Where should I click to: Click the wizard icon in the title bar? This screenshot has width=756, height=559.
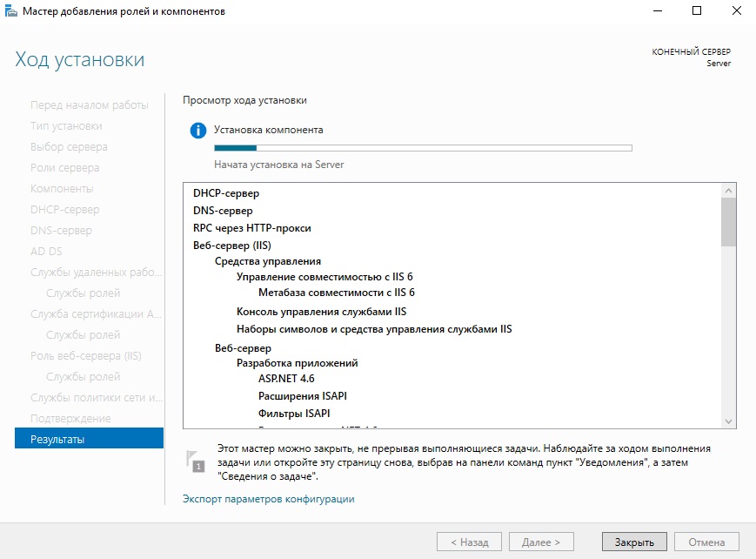[x=10, y=11]
